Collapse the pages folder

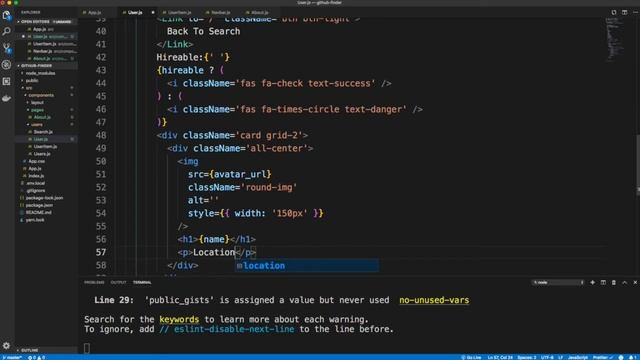pyautogui.click(x=37, y=110)
